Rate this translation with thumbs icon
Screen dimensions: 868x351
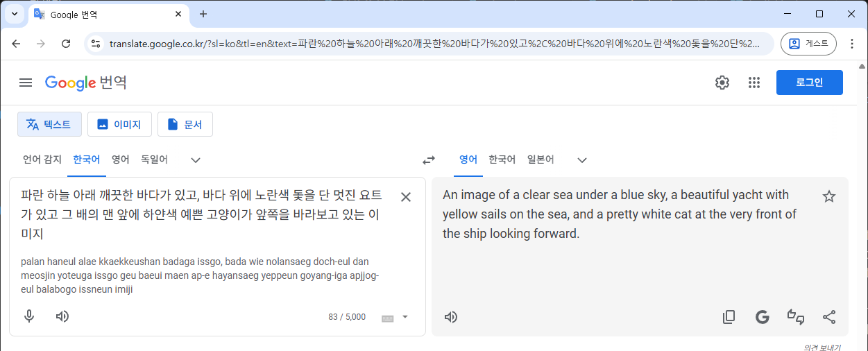(796, 317)
